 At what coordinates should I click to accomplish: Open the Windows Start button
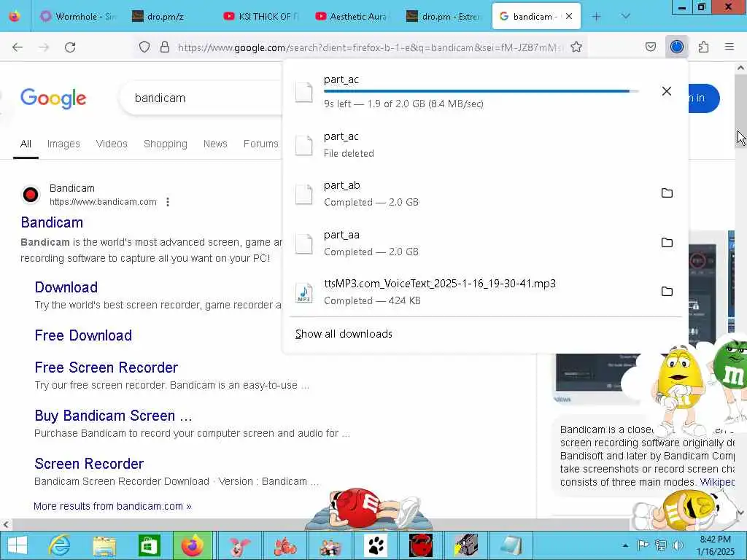click(x=18, y=545)
